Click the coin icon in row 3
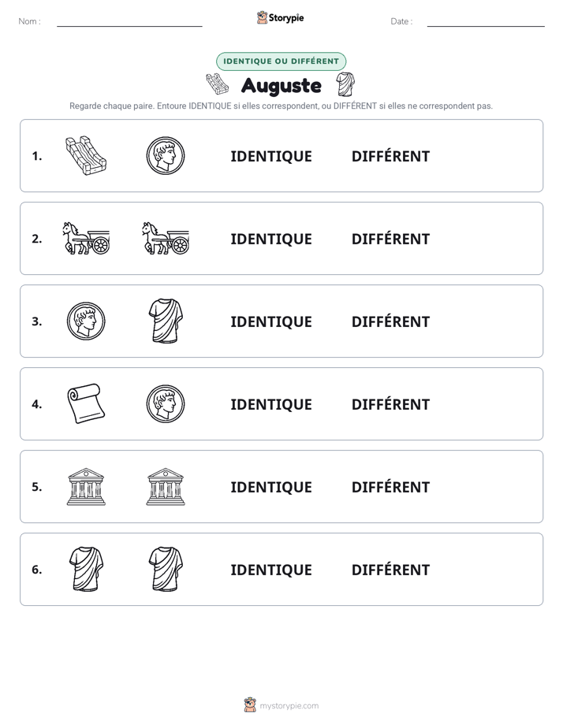This screenshot has width=563, height=728. pyautogui.click(x=86, y=321)
